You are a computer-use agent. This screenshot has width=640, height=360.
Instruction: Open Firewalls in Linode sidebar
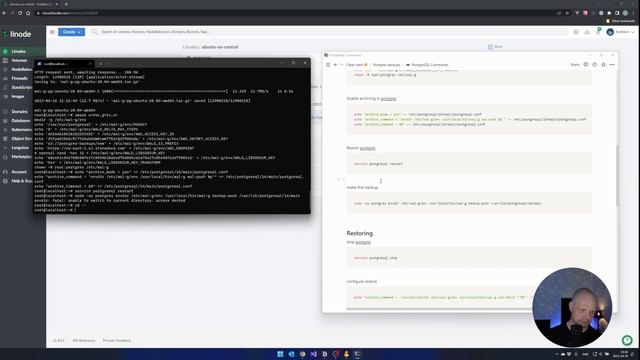coord(20,78)
